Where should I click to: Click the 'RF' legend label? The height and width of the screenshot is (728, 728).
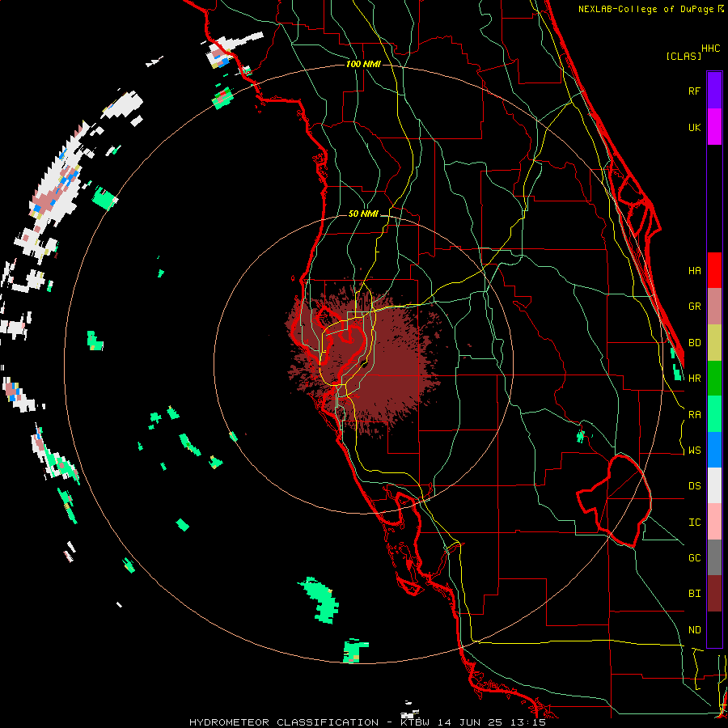[x=695, y=91]
